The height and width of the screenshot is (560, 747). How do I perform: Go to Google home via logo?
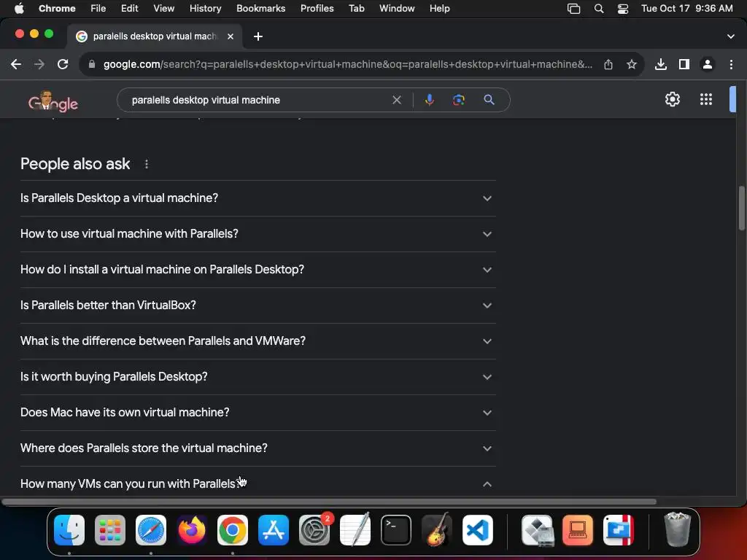tap(53, 101)
